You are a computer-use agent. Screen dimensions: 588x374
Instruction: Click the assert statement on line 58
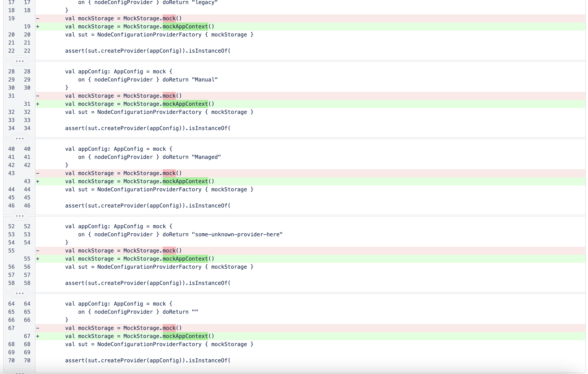(148, 283)
